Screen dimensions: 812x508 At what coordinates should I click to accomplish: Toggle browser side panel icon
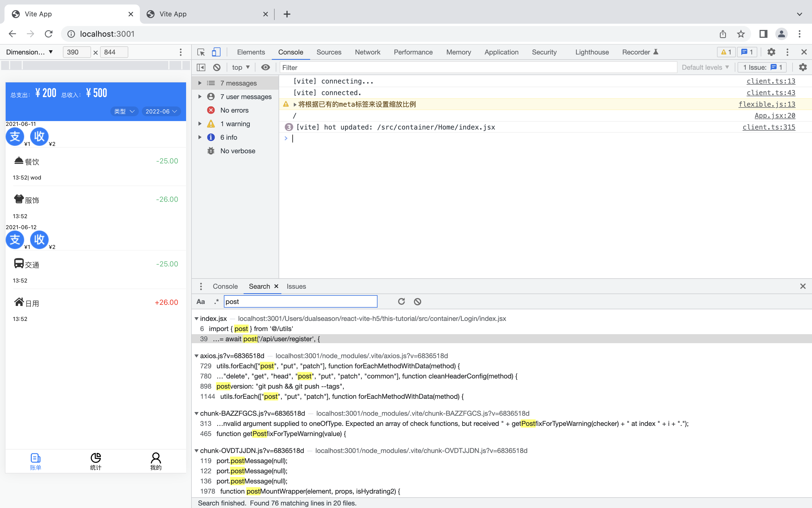tap(763, 34)
